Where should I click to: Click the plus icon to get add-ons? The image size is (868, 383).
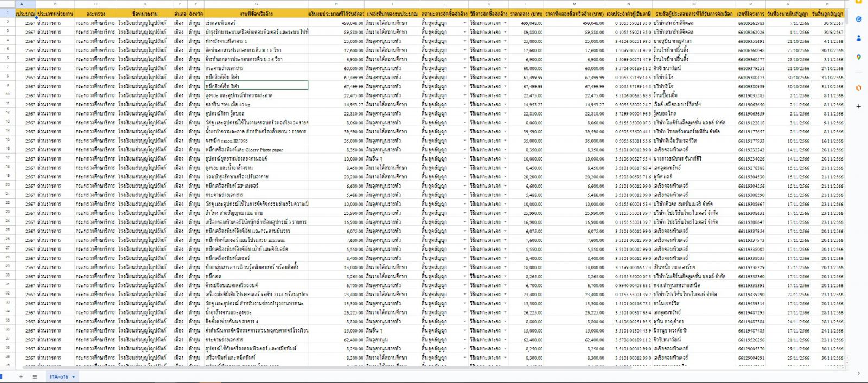858,107
